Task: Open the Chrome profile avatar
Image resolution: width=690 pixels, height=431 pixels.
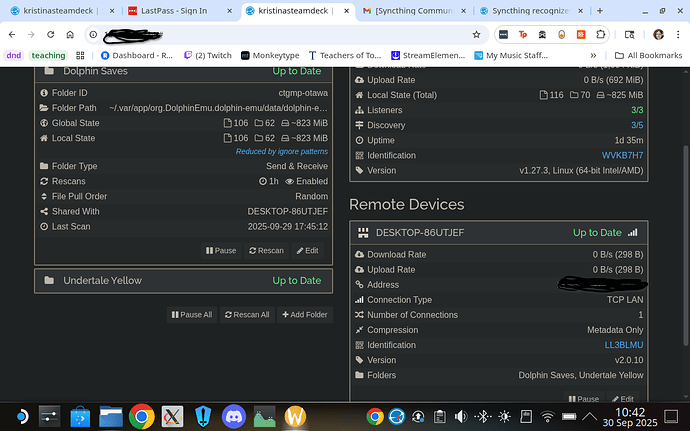Action: pos(658,34)
